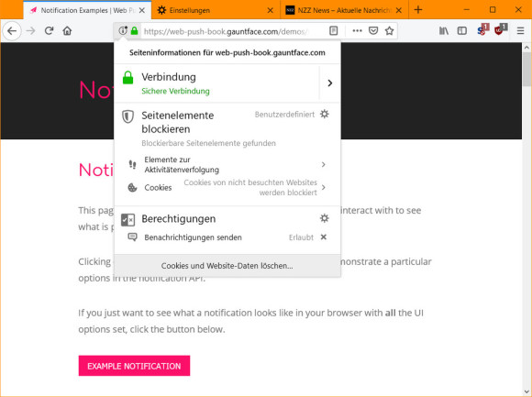532x397 pixels.
Task: Switch to the NZZ News tab
Action: click(344, 10)
